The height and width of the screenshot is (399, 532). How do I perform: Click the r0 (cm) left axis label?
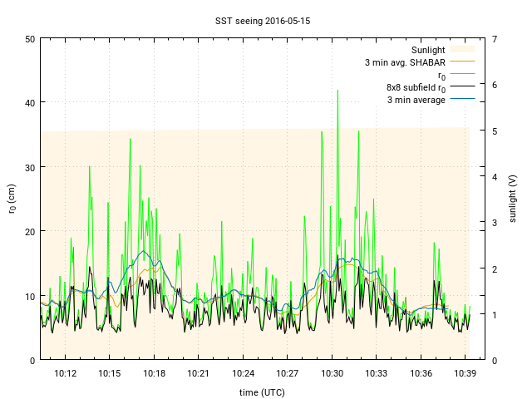(12, 199)
